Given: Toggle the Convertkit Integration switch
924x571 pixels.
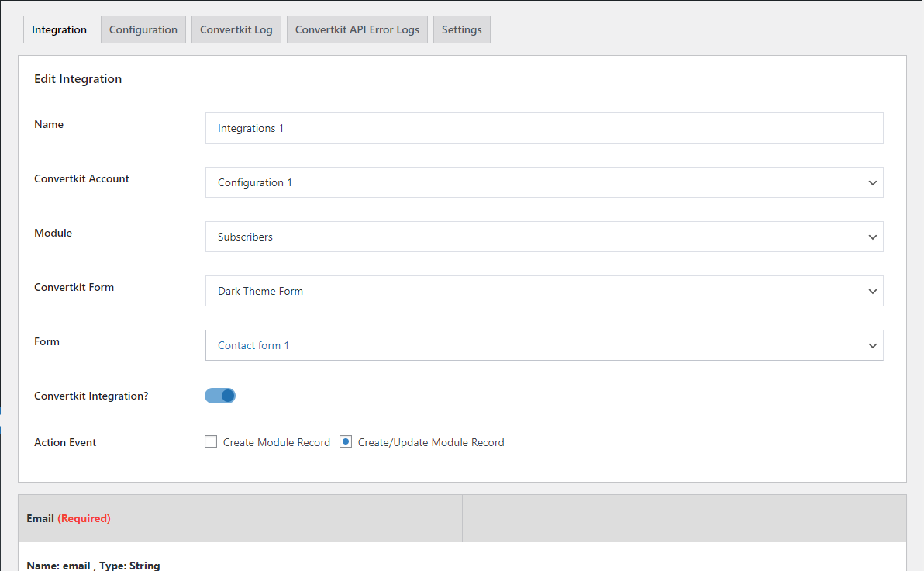Looking at the screenshot, I should coord(220,396).
